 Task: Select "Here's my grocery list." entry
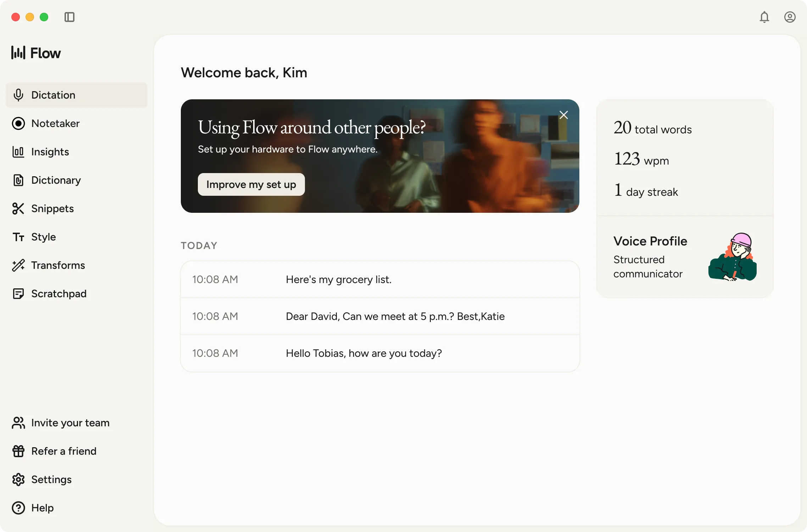click(380, 279)
